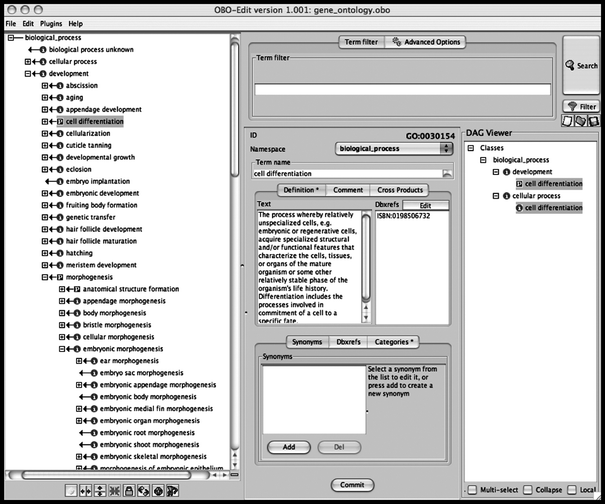Click the Dbxrefs Edit button
Screen dimensions: 605x504
point(426,205)
